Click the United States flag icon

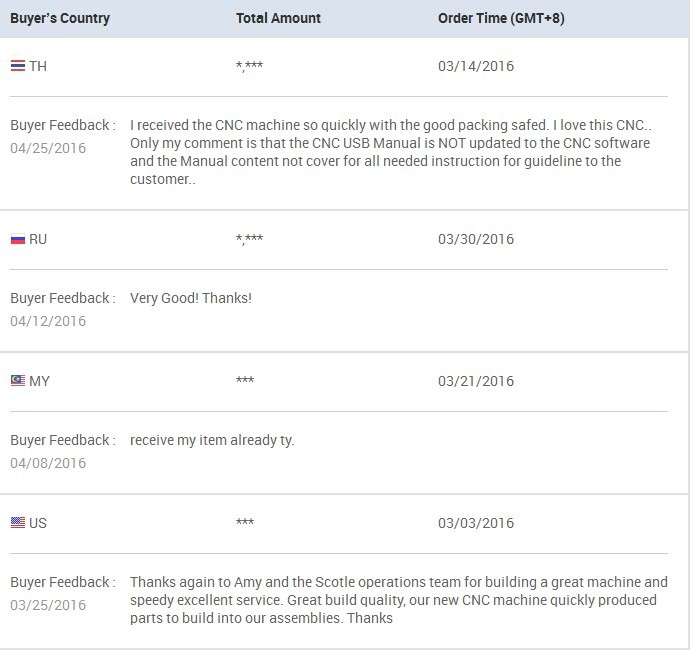point(18,522)
